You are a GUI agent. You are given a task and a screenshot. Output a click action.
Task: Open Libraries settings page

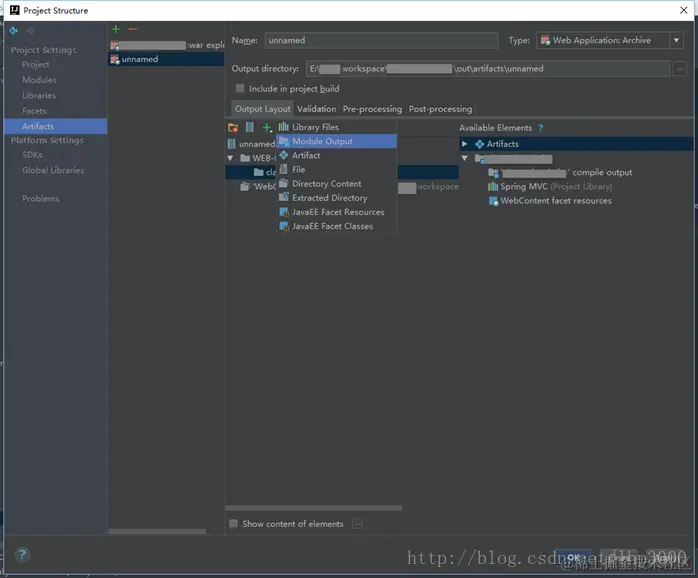click(x=39, y=96)
